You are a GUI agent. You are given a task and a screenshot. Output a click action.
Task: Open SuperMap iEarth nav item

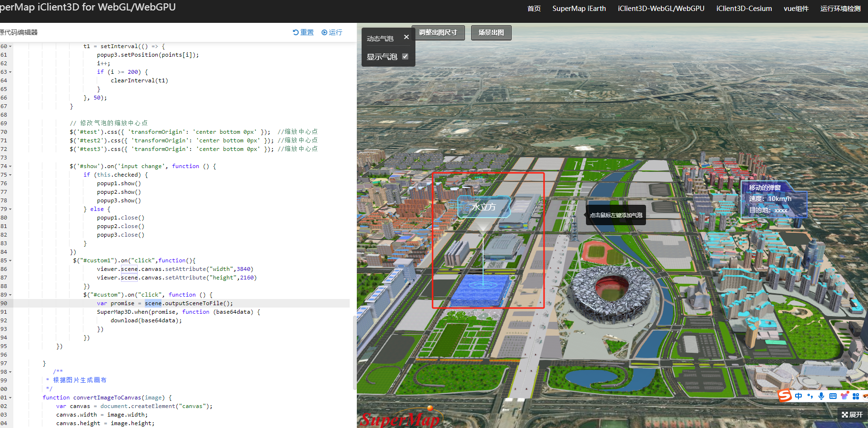[579, 9]
